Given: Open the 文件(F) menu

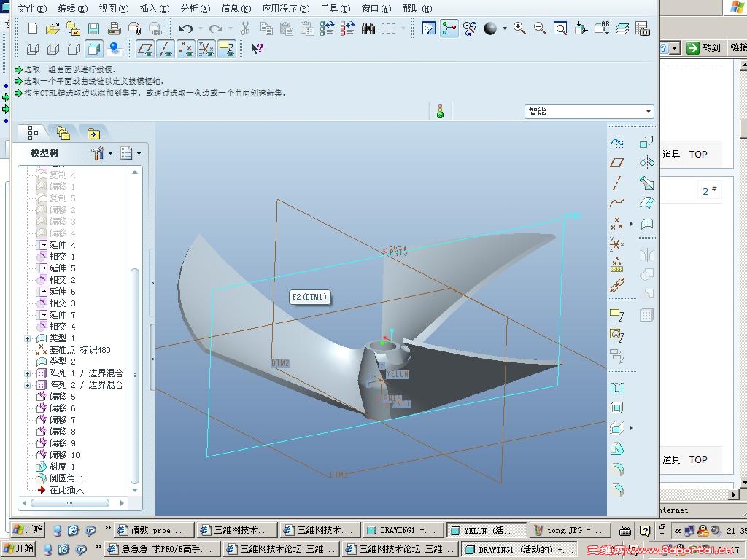Looking at the screenshot, I should click(32, 9).
